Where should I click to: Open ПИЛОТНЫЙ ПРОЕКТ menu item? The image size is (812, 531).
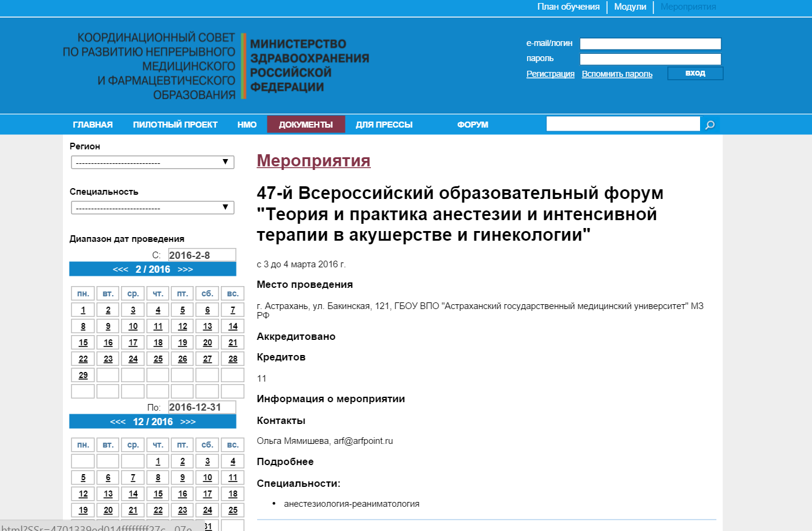[x=175, y=125]
